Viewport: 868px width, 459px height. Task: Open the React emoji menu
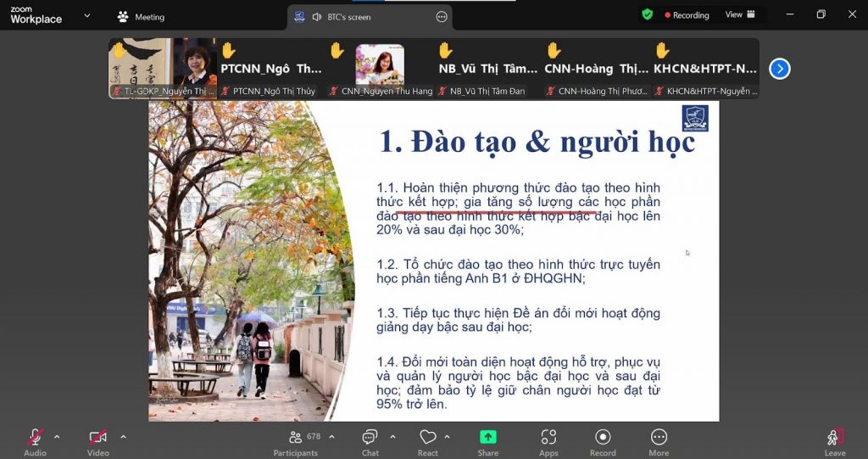point(427,439)
